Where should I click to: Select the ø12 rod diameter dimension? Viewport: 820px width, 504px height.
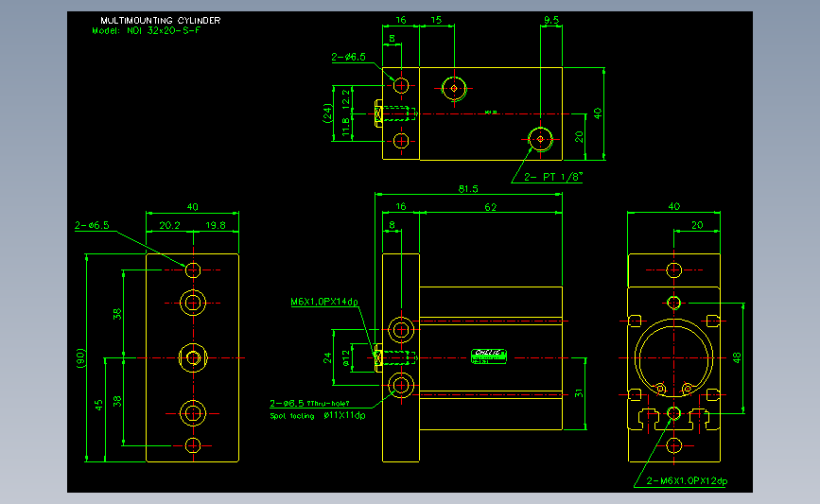345,358
